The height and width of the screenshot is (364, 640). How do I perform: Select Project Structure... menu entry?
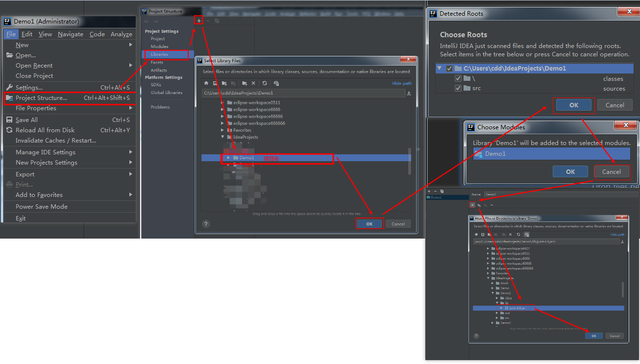click(x=69, y=98)
